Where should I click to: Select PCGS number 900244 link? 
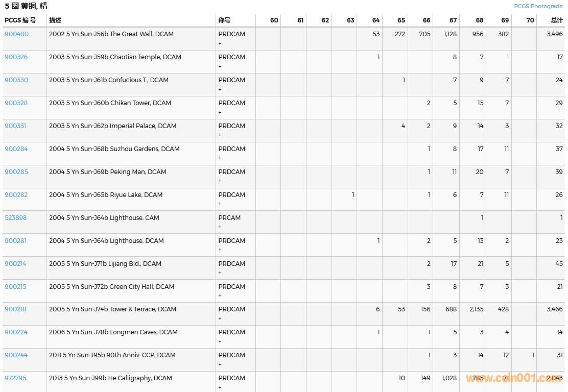click(16, 355)
